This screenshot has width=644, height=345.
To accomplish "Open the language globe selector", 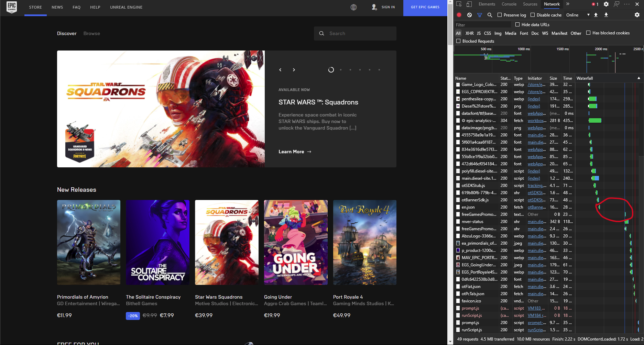I will 353,7.
